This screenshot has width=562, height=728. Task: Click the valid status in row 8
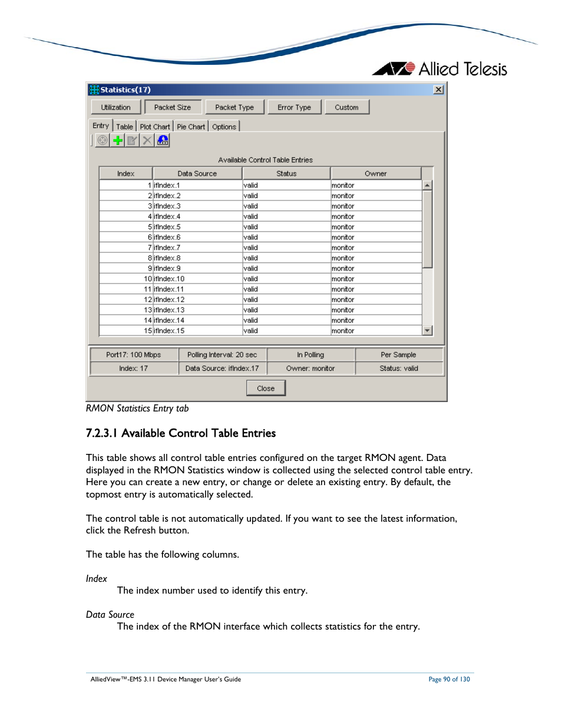[x=286, y=258]
